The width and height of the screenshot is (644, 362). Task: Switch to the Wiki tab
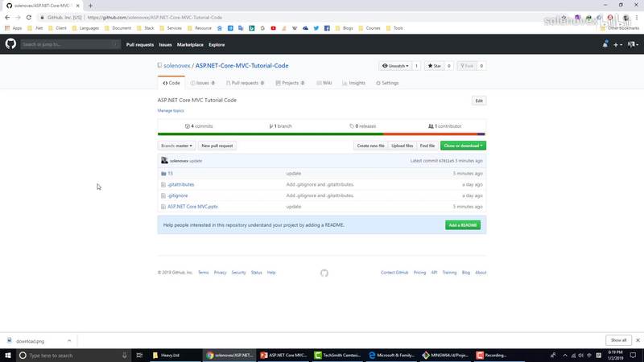324,83
